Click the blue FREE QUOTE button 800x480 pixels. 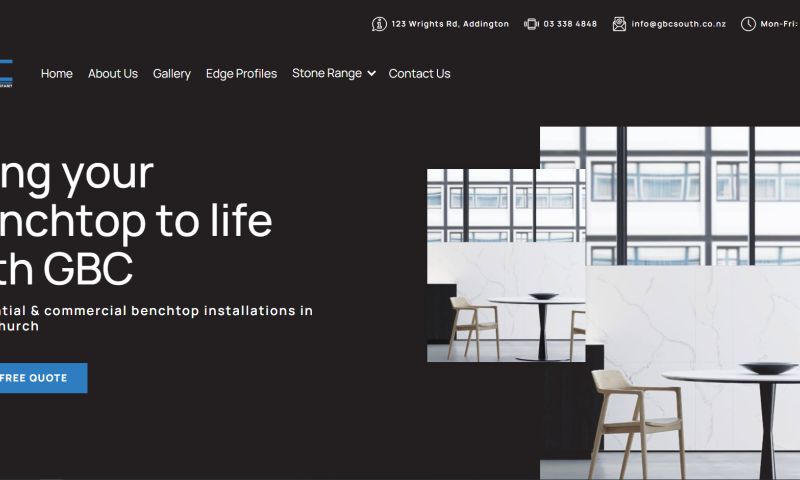pos(43,378)
